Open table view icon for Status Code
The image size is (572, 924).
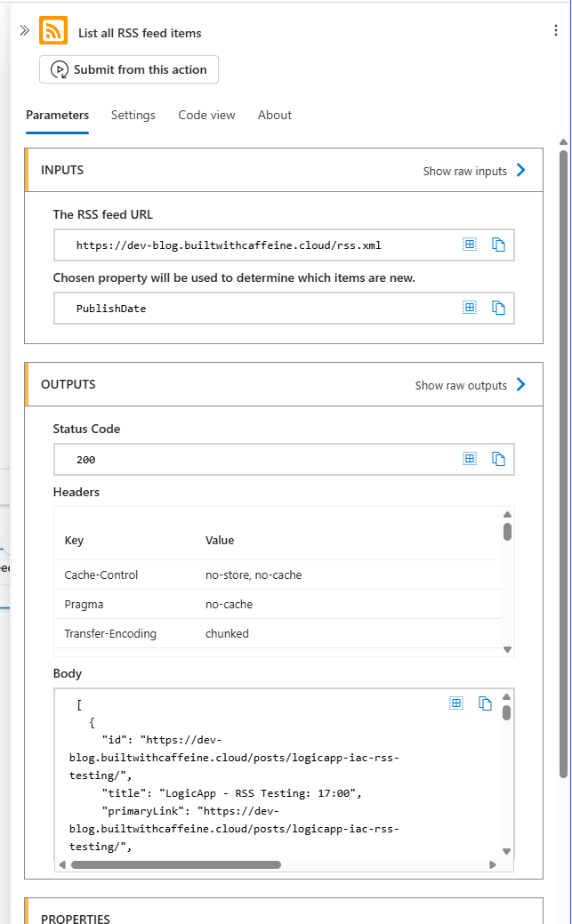pyautogui.click(x=470, y=459)
